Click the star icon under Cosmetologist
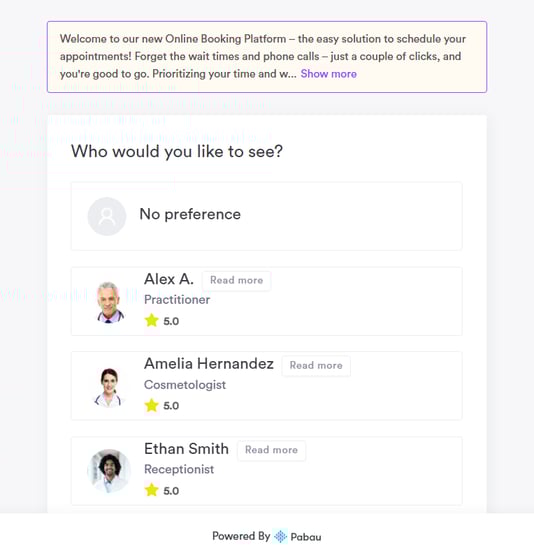534x551 pixels. [151, 405]
